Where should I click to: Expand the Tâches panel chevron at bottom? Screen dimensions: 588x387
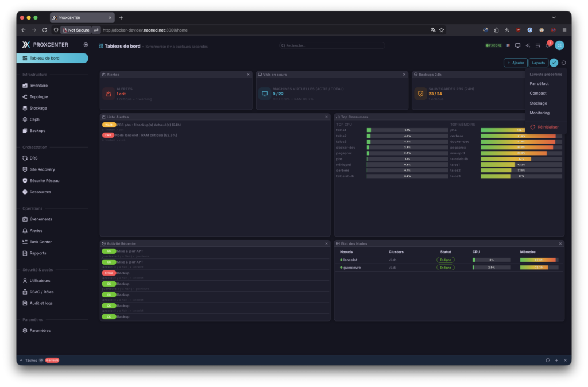click(22, 361)
